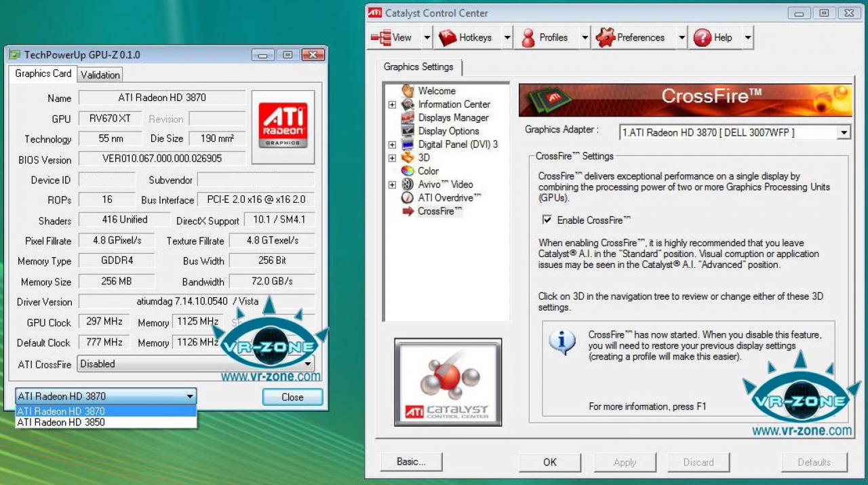Click the Help question mark icon

coord(702,38)
